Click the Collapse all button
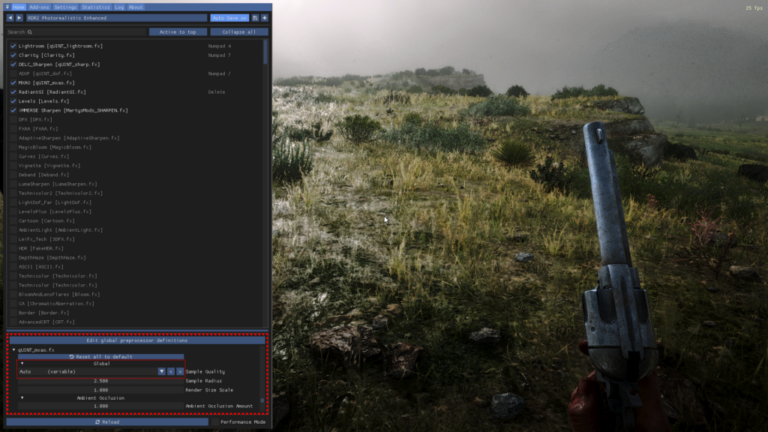The height and width of the screenshot is (432, 768). pos(239,32)
